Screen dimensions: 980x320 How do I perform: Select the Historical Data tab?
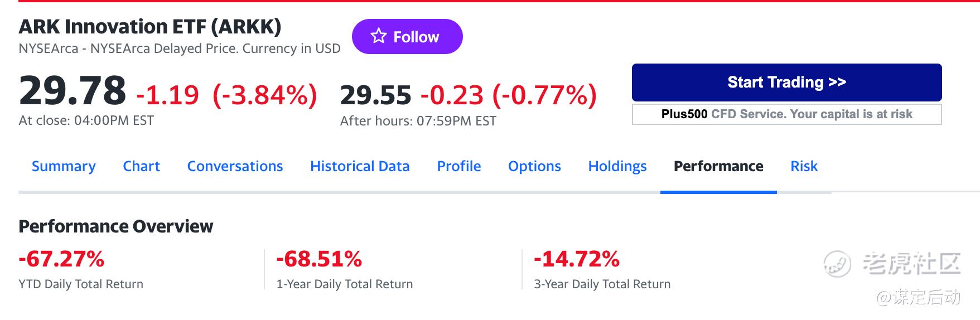(x=360, y=166)
